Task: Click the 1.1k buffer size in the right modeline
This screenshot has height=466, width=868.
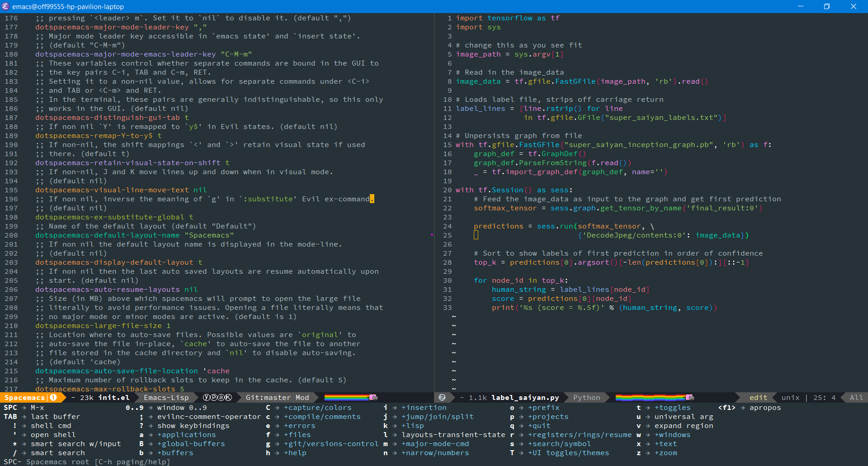Action: 478,398
